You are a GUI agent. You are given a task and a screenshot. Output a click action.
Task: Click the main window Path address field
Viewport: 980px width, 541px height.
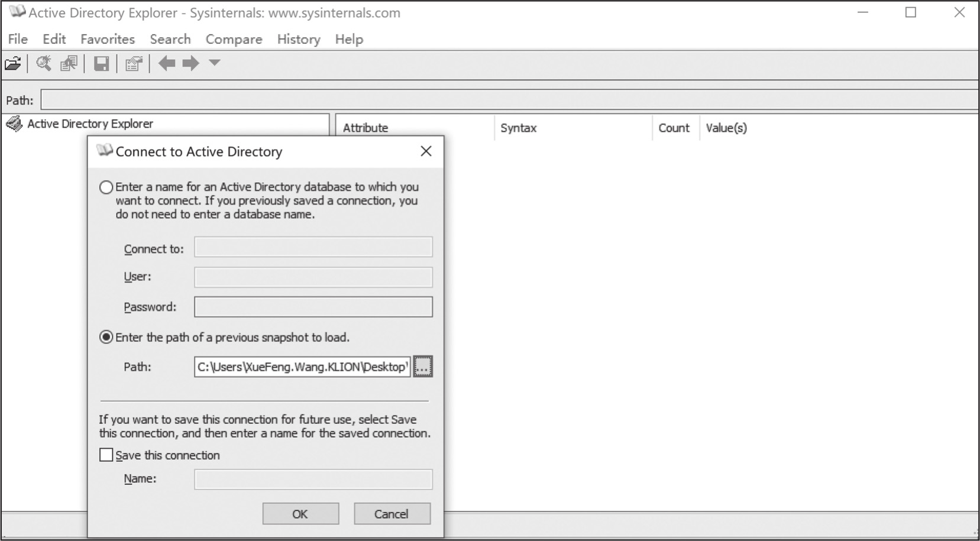tap(509, 100)
